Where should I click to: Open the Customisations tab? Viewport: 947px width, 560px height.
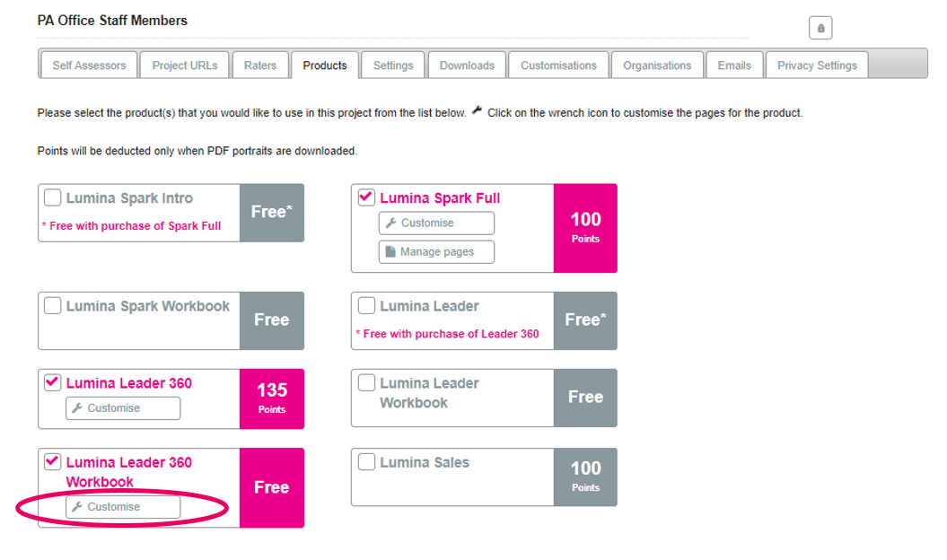pyautogui.click(x=558, y=66)
